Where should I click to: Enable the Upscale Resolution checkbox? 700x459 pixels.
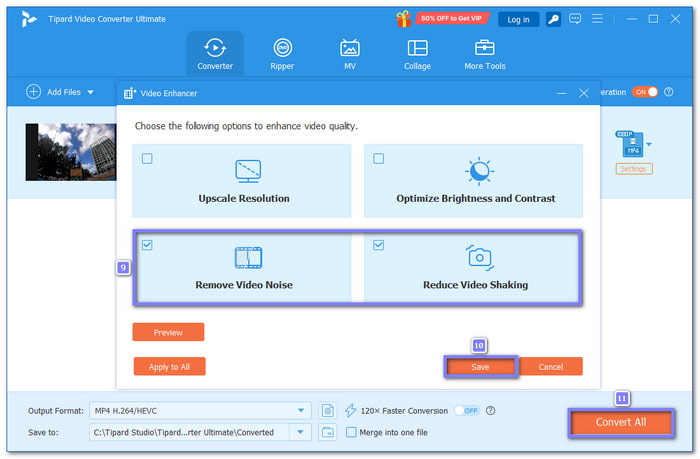(147, 158)
